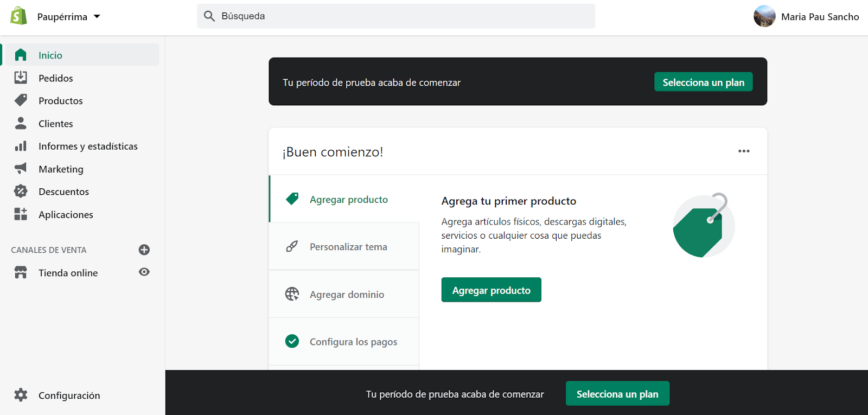Image resolution: width=868 pixels, height=415 pixels.
Task: Open Maria Pau Sancho profile avatar
Action: point(764,16)
